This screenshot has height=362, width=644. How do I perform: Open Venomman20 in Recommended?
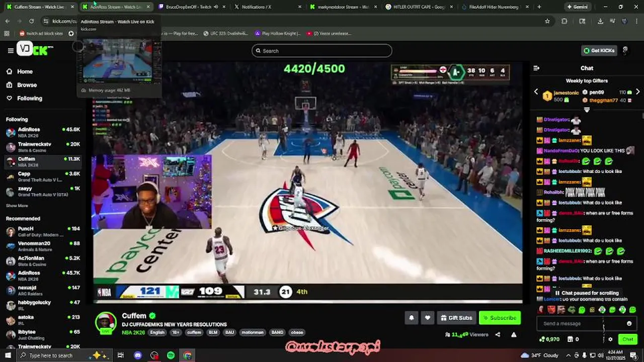(x=43, y=246)
